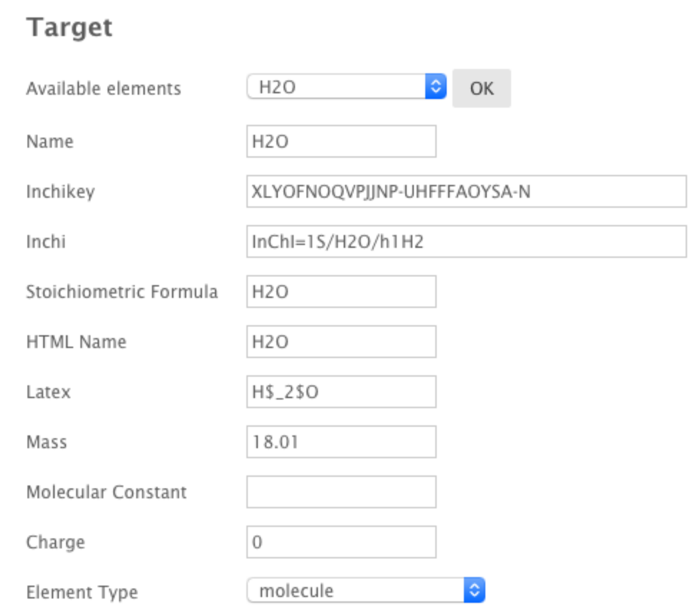Click the Inchikey label text

(x=60, y=192)
